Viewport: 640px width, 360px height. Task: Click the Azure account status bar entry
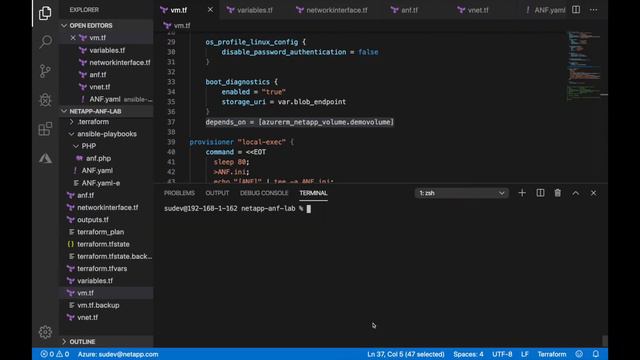point(118,354)
